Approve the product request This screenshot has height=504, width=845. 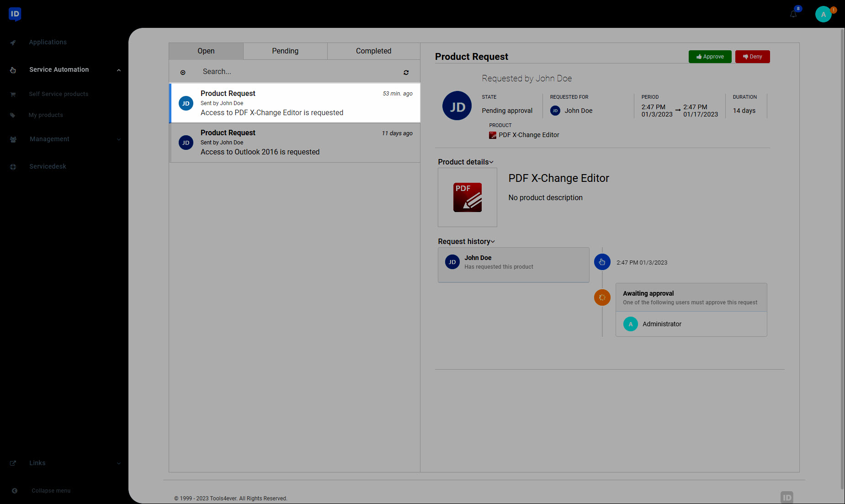pos(710,57)
